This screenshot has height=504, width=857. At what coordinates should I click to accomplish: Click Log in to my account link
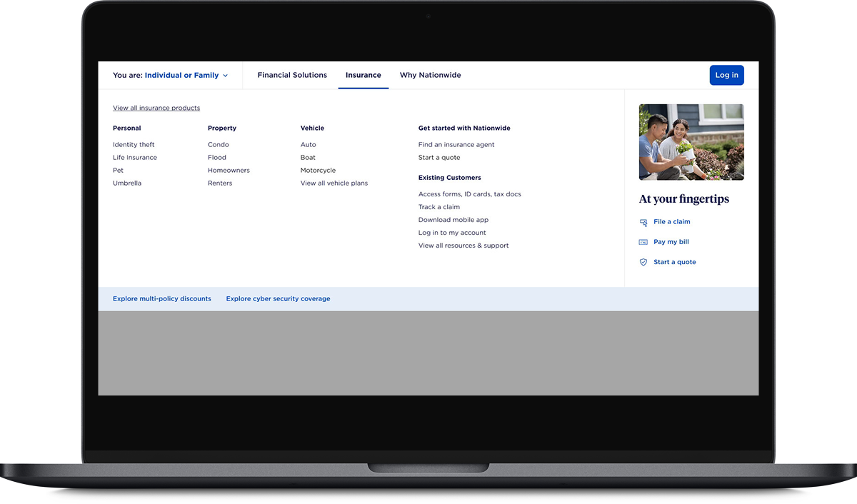pos(452,233)
